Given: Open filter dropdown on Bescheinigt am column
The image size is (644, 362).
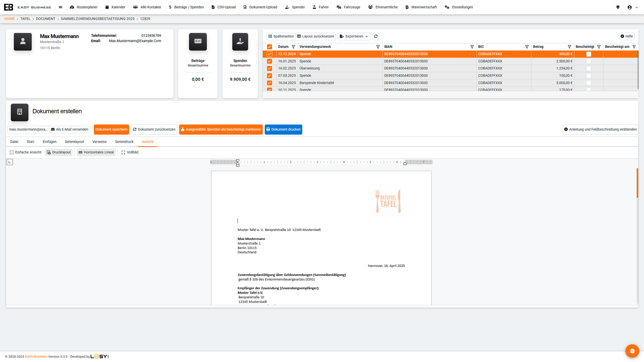Looking at the screenshot, I should (x=634, y=47).
